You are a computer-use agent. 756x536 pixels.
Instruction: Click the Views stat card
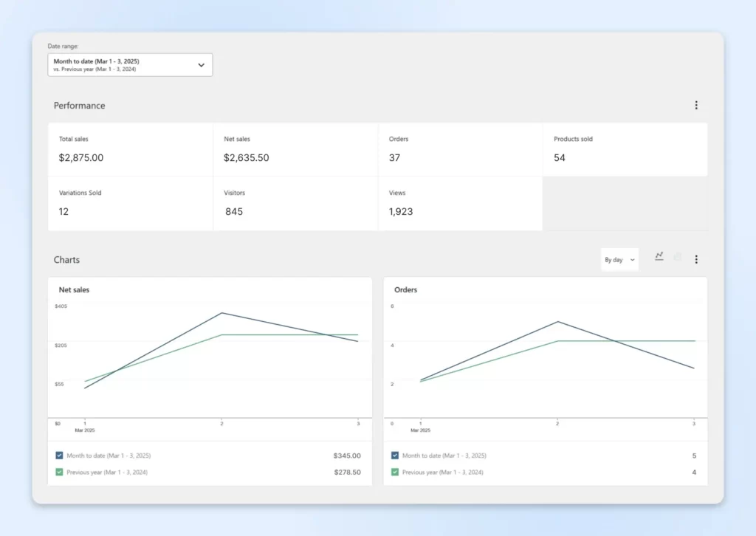tap(460, 203)
